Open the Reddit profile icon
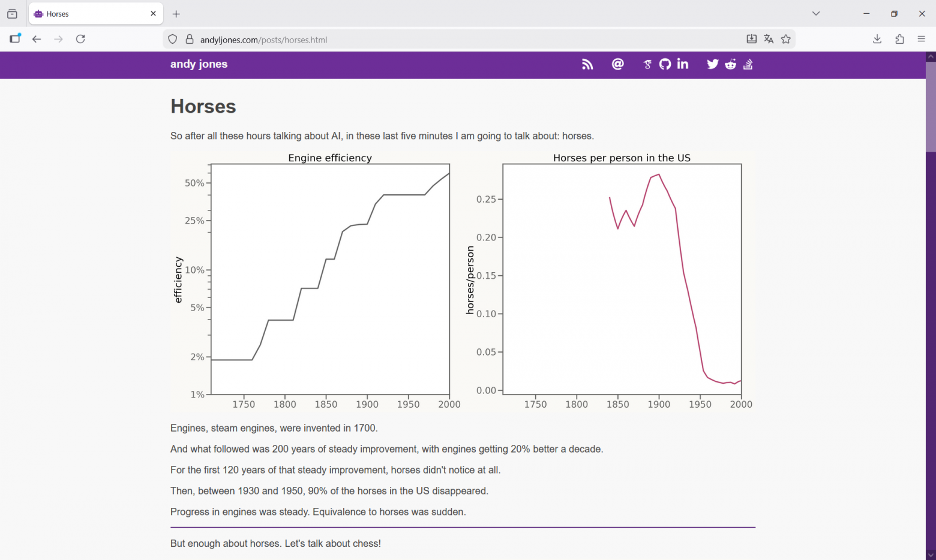Screen dimensions: 936x560 [x=730, y=64]
